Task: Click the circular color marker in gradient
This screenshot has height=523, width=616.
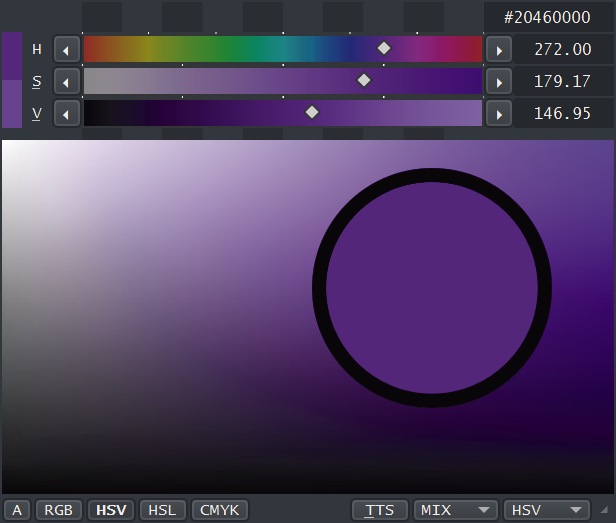Action: pos(432,288)
